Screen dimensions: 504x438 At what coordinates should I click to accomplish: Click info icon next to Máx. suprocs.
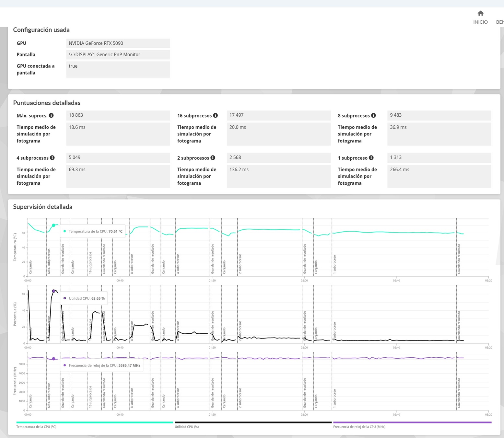(x=51, y=116)
